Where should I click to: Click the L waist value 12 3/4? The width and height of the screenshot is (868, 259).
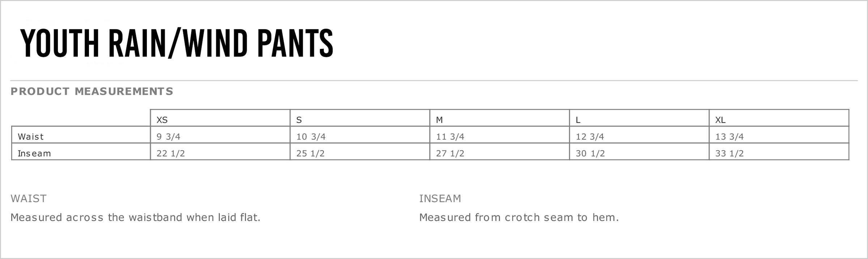pyautogui.click(x=590, y=137)
